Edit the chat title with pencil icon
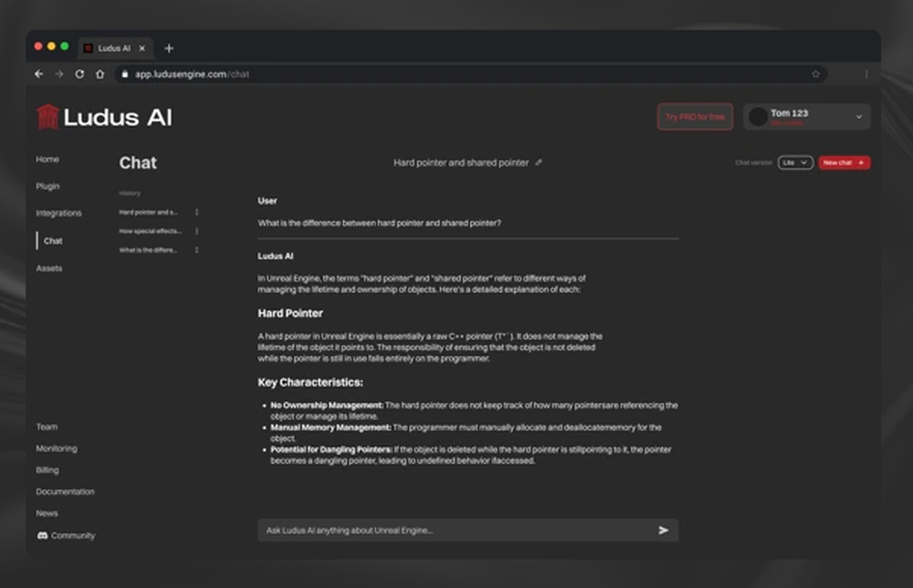 [539, 163]
